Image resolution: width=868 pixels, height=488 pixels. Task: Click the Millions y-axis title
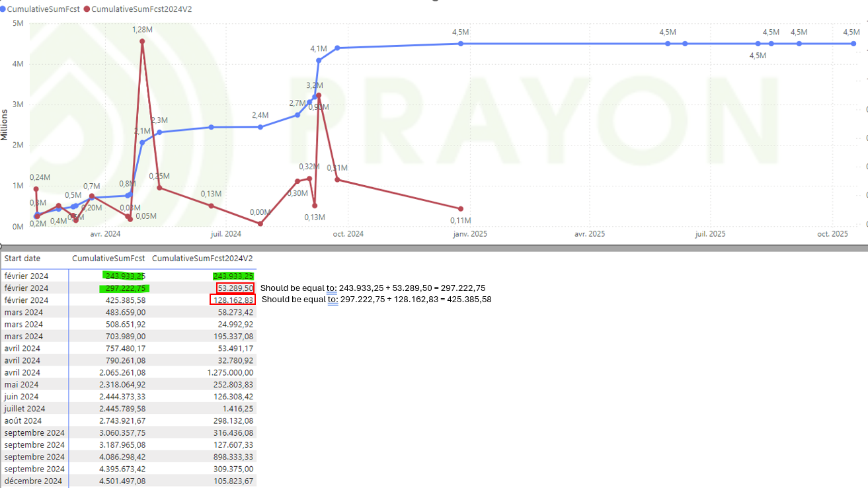[5, 124]
